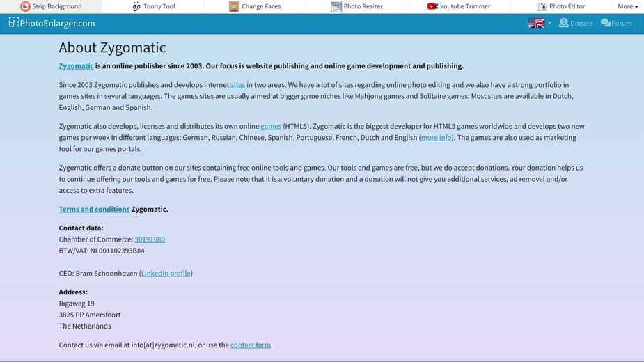The image size is (644, 362).
Task: Open the Strip Background tab
Action: pyautogui.click(x=51, y=6)
